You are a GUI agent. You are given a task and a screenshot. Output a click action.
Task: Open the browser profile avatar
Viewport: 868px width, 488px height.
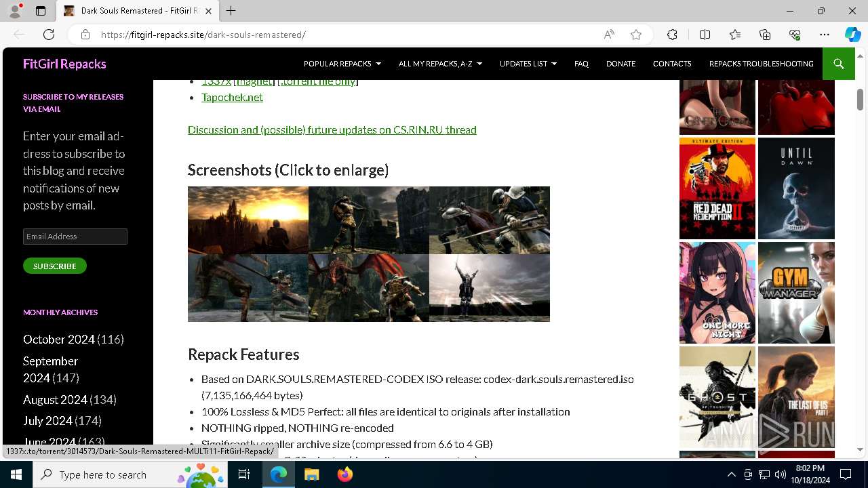(15, 11)
